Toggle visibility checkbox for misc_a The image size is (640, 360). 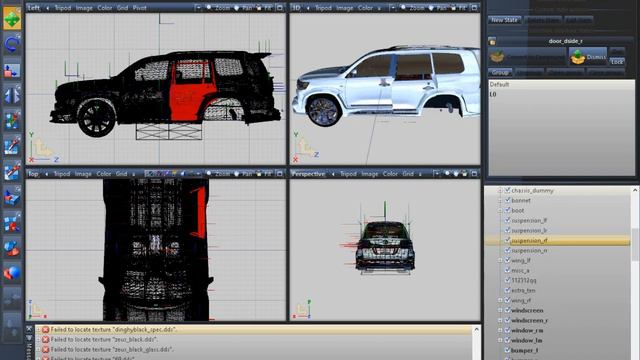tap(507, 270)
